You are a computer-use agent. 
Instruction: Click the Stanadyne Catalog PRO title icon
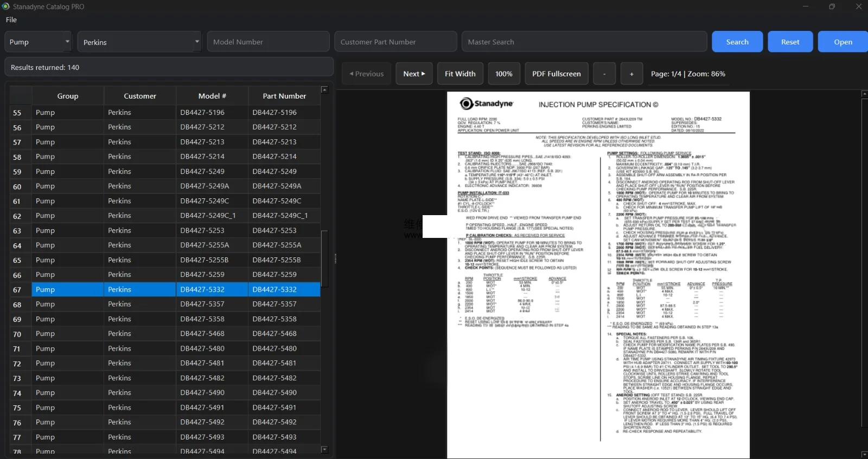pyautogui.click(x=6, y=7)
